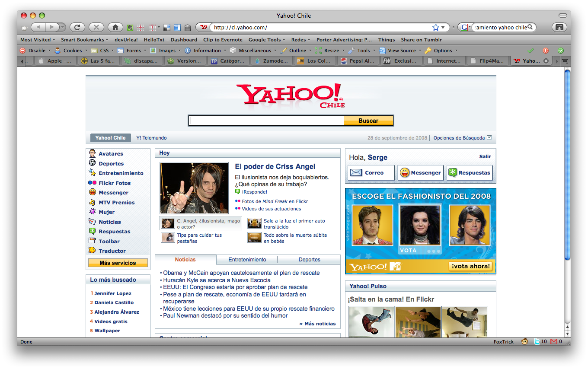Screen dimensions: 588x369
Task: Select the Yahoo! Chile search tab
Action: tap(110, 138)
